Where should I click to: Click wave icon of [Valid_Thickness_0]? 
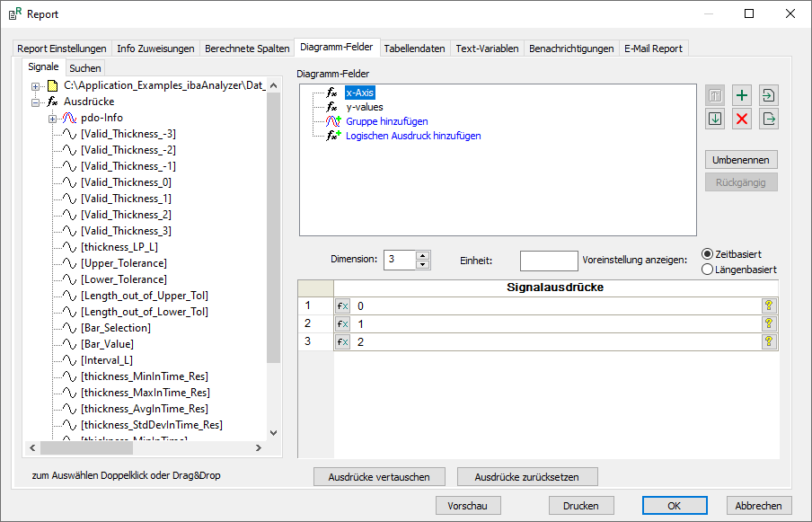coord(69,182)
